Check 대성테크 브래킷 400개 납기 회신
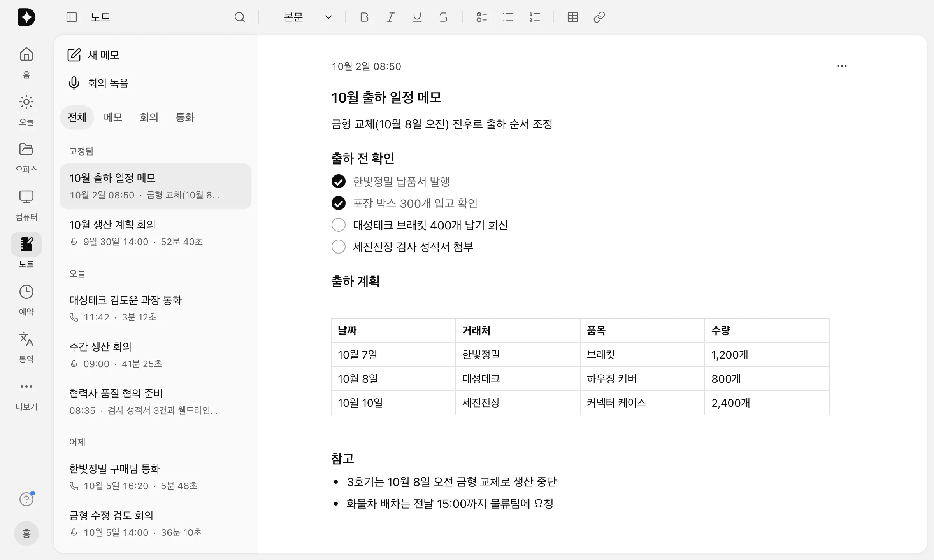 (x=339, y=225)
